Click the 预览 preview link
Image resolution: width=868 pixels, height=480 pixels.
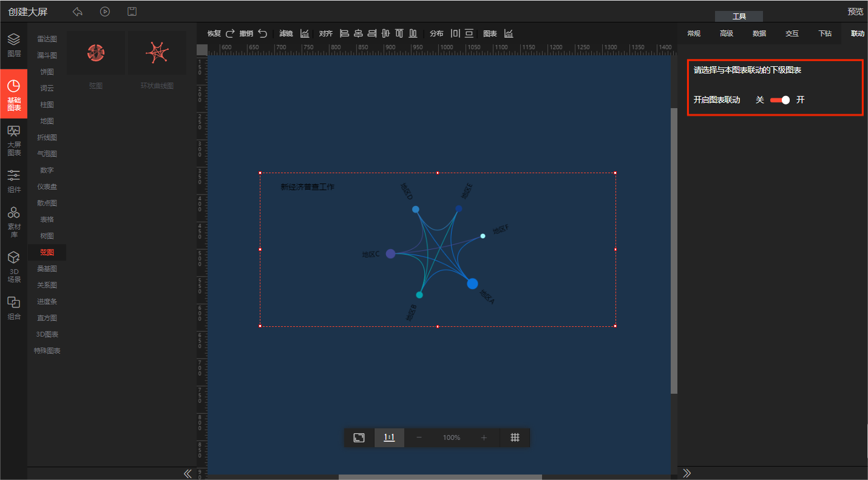click(855, 12)
